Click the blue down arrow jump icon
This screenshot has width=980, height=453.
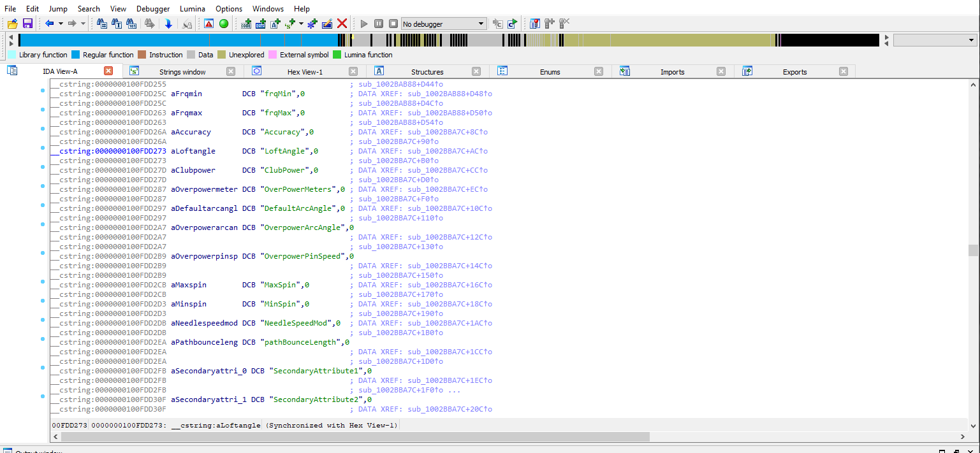pyautogui.click(x=168, y=24)
